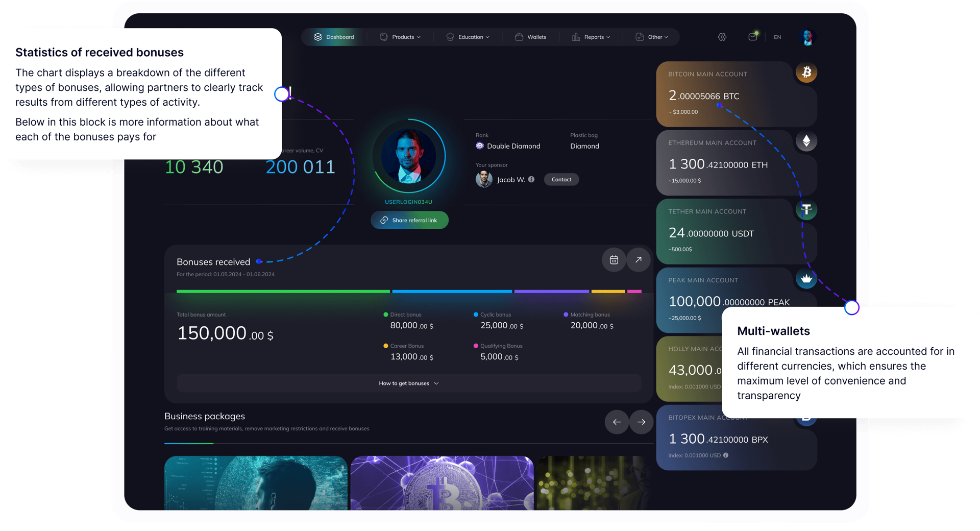Click the Bitcoin coin icon
Screen dimensions: 980x531
806,73
